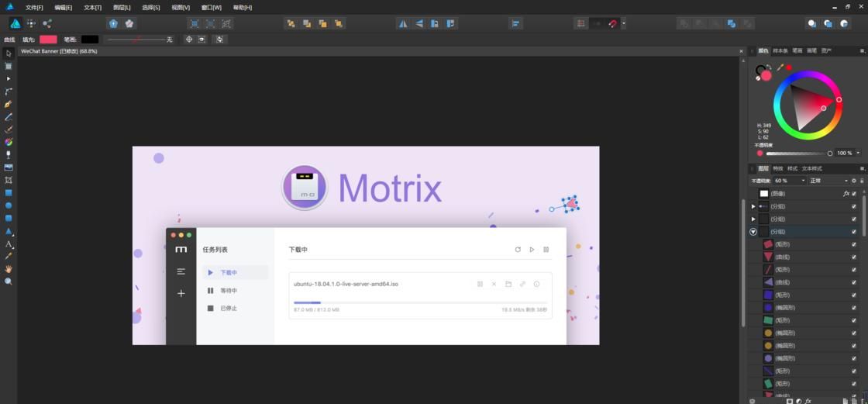Select the Pencil tool
Image resolution: width=868 pixels, height=404 pixels.
[9, 117]
